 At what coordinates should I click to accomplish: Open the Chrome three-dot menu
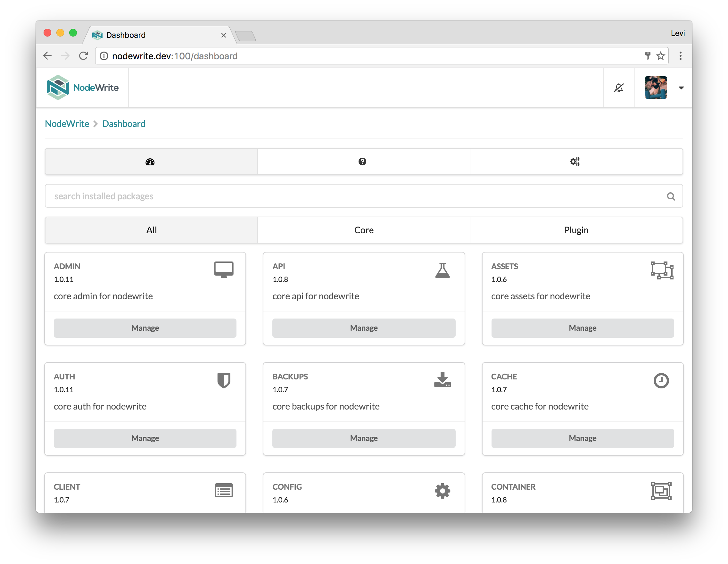[680, 56]
